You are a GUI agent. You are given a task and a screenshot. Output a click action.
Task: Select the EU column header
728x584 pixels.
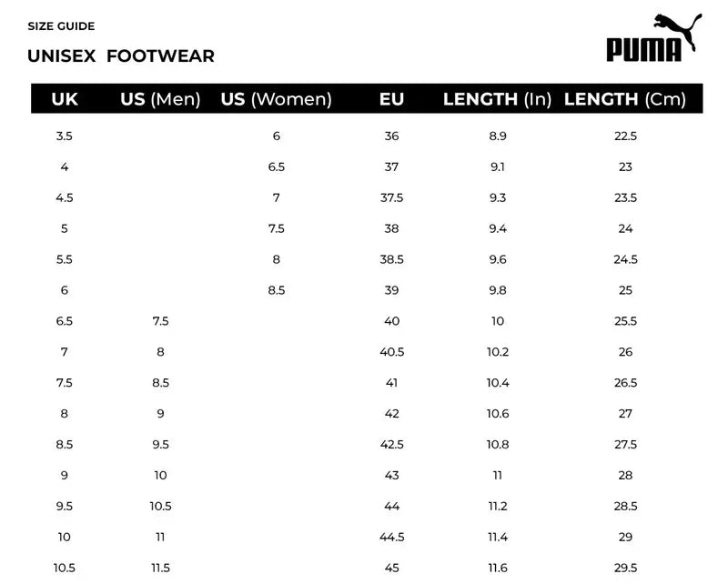click(x=391, y=99)
